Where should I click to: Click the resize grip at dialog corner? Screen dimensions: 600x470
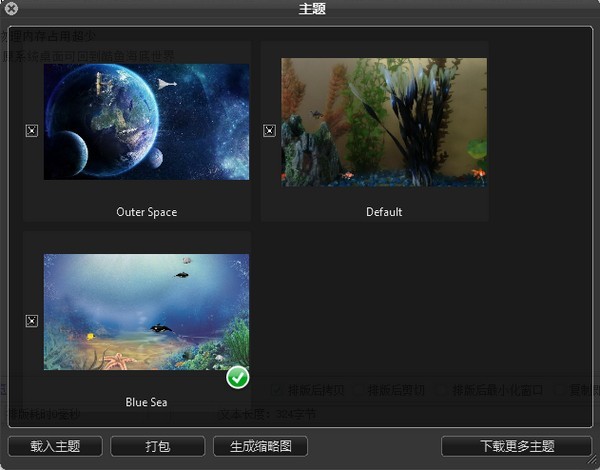593,459
